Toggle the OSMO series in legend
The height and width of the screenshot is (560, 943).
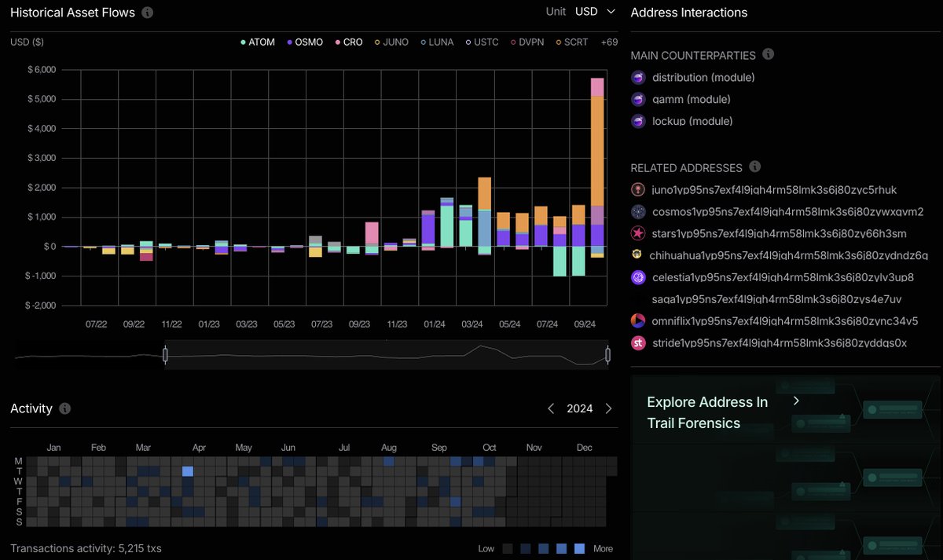305,42
